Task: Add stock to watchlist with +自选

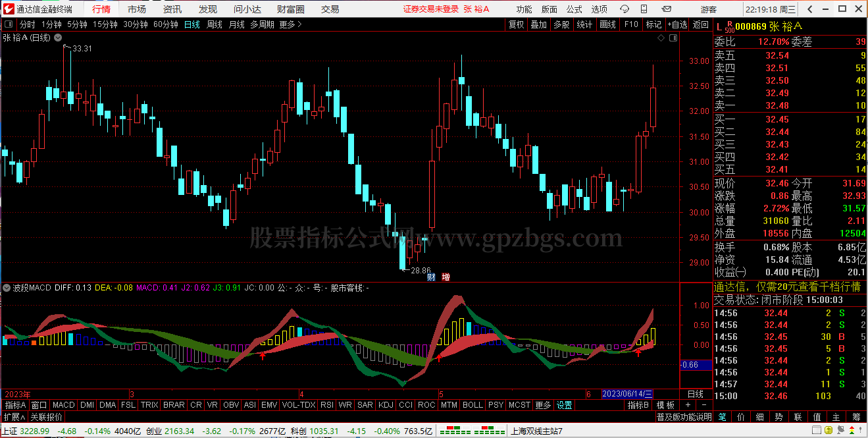Action: 677,24
